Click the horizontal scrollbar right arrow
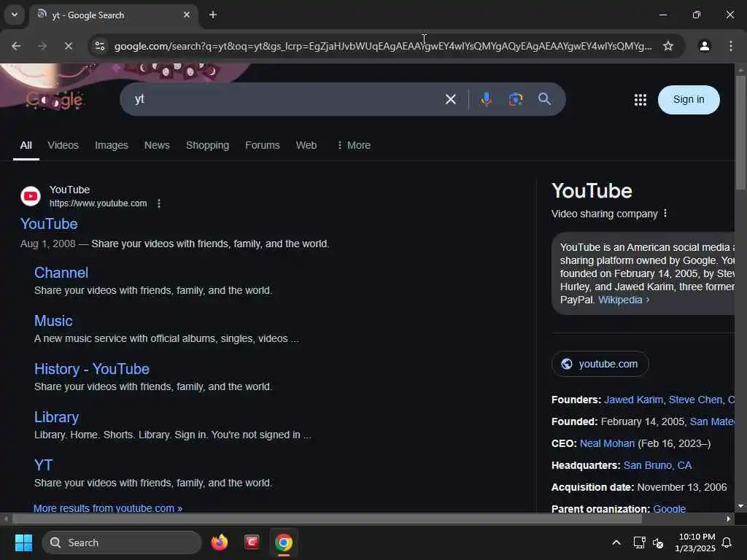 729,519
